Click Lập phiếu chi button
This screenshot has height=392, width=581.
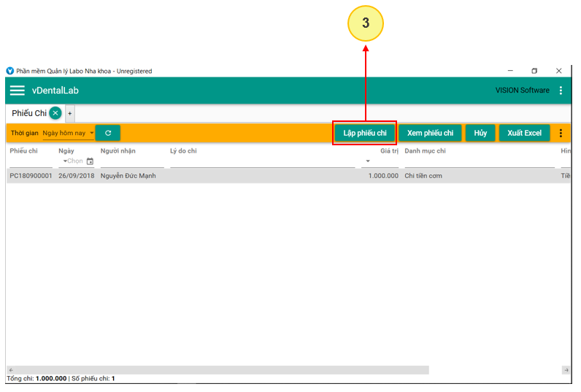(365, 133)
